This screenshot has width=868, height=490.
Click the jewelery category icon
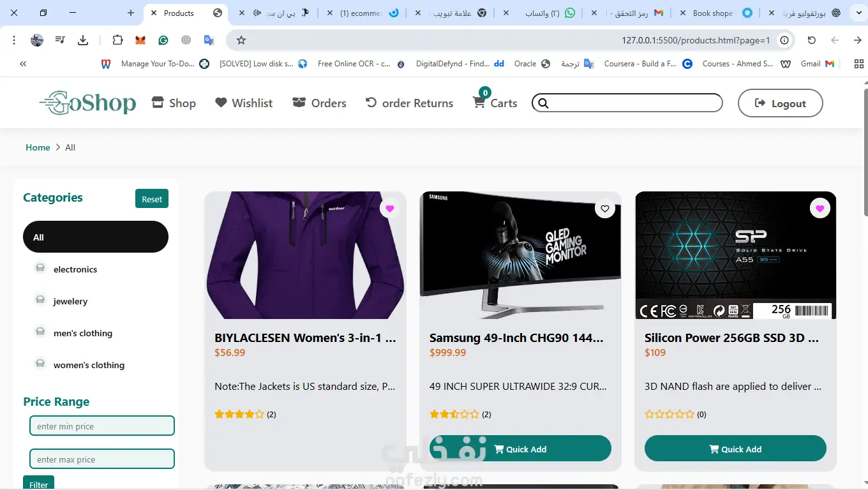40,300
